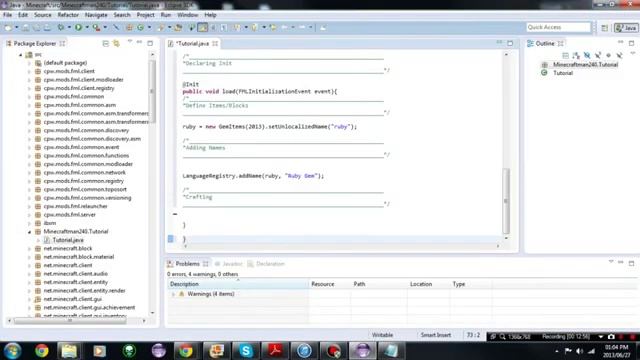
Task: Click the Save All toolbar icon
Action: (x=36, y=27)
